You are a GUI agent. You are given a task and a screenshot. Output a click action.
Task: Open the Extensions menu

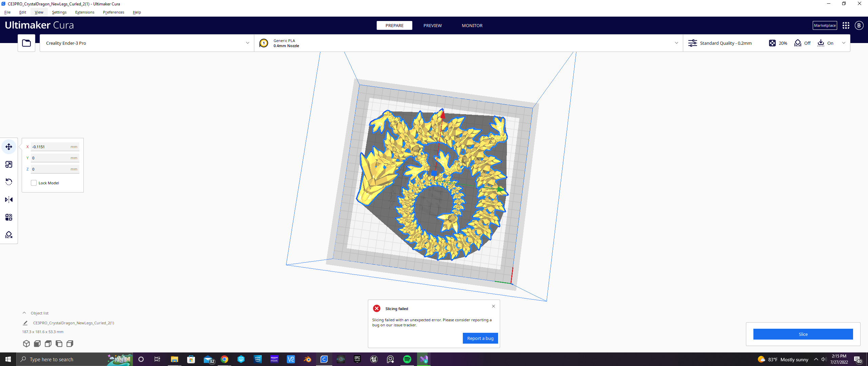click(84, 12)
